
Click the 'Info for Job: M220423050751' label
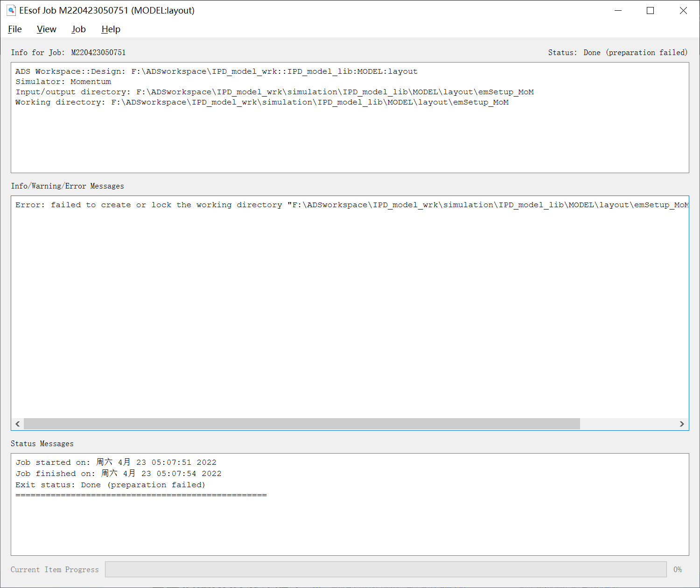pos(69,52)
